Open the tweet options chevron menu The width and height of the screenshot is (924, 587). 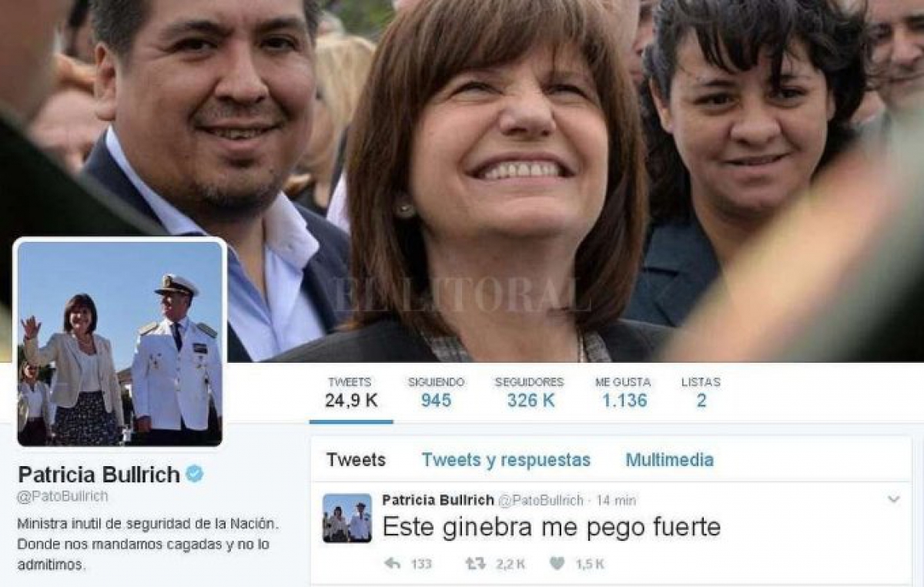tap(893, 499)
